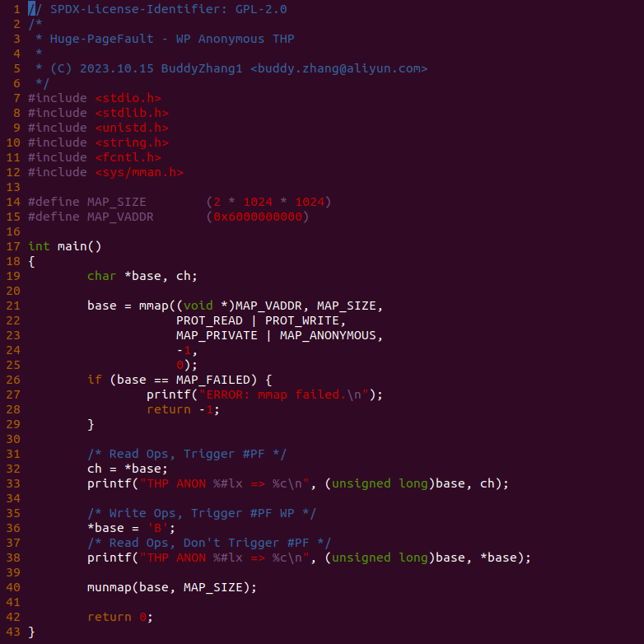Click the 'B' character literal
The height and width of the screenshot is (644, 644).
point(157,528)
